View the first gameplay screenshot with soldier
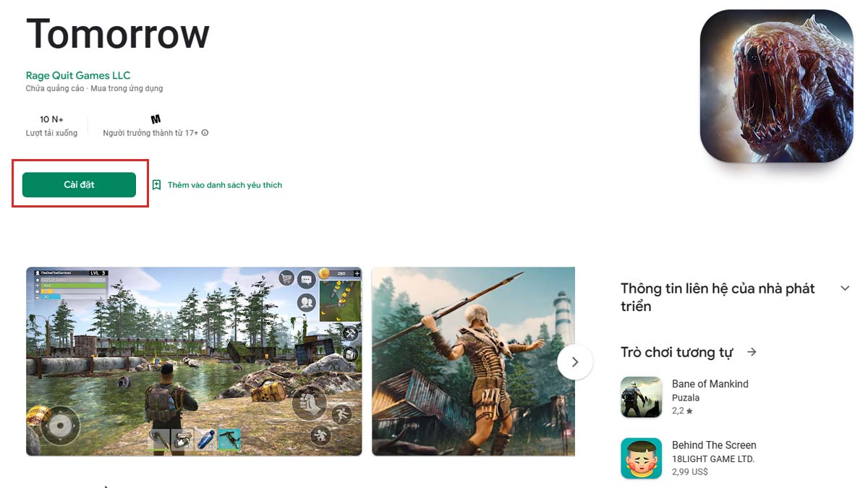The height and width of the screenshot is (488, 868). click(194, 361)
